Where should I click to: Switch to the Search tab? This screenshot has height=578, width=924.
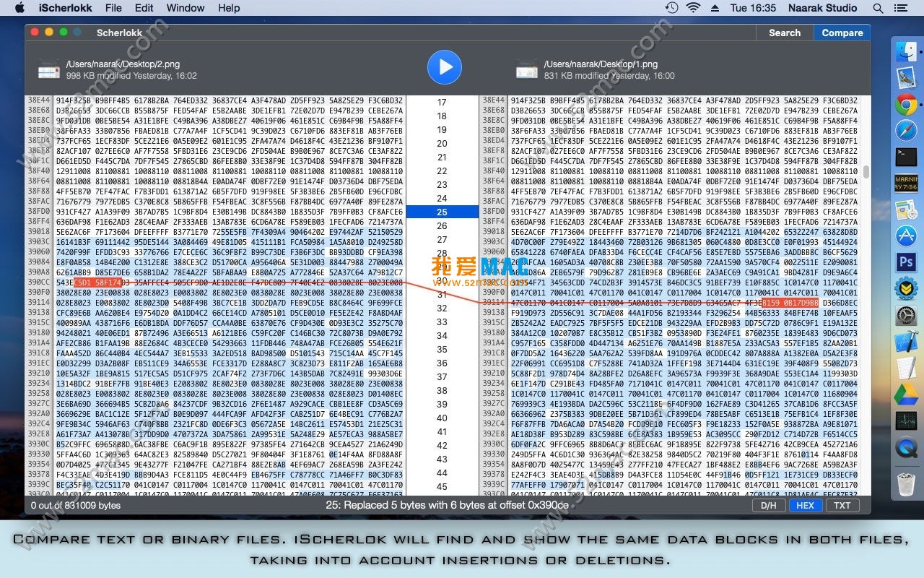pos(785,33)
